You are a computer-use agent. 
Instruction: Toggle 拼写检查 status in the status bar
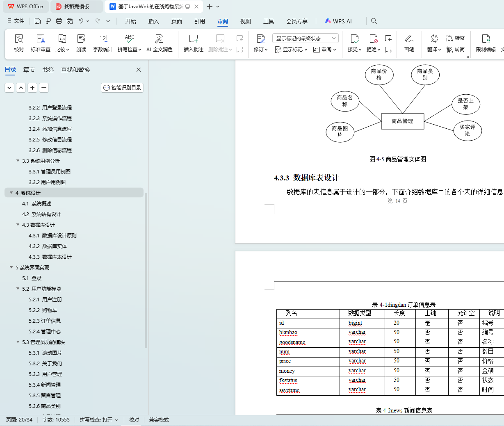99,420
